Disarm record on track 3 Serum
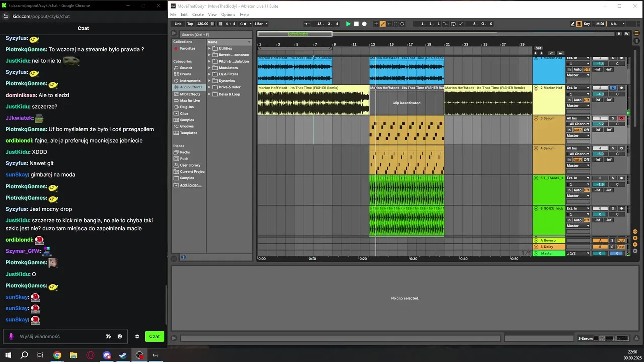 tap(621, 118)
